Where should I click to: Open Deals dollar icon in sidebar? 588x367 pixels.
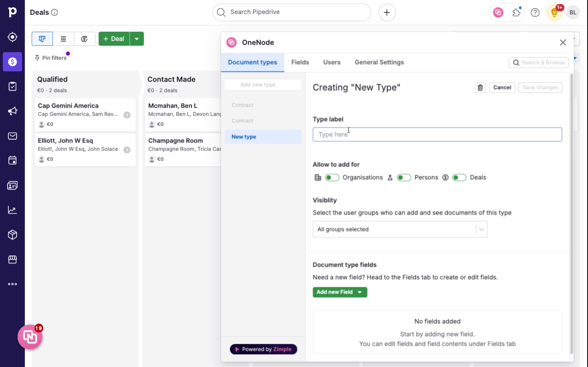[12, 62]
